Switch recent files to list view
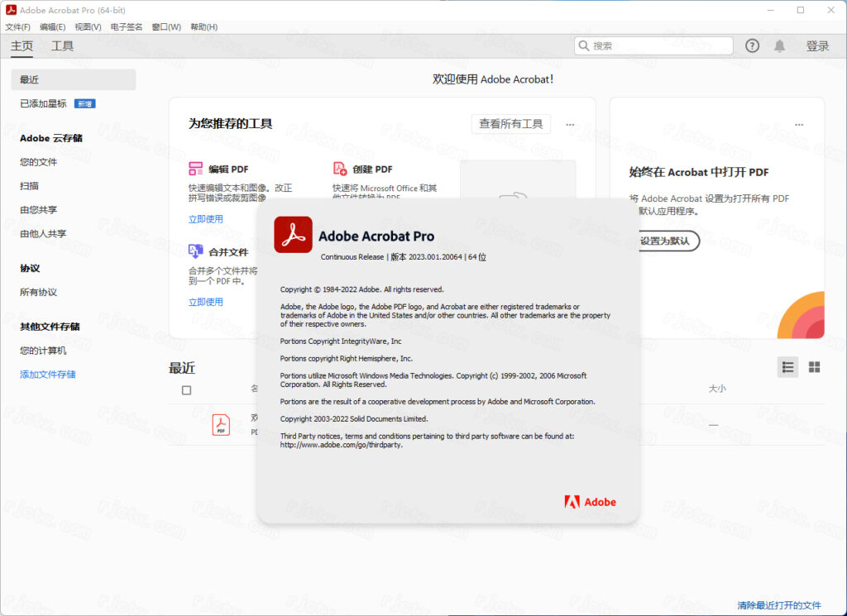The image size is (847, 616). pos(787,367)
